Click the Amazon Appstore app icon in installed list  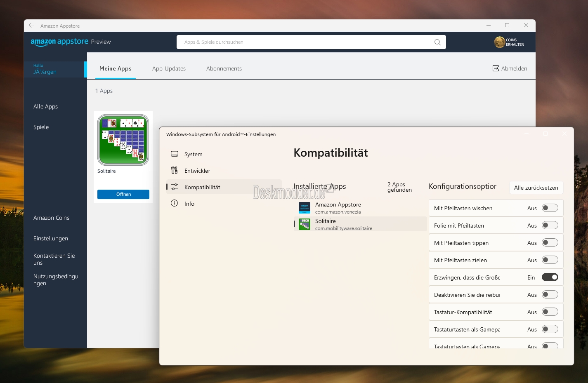tap(305, 208)
